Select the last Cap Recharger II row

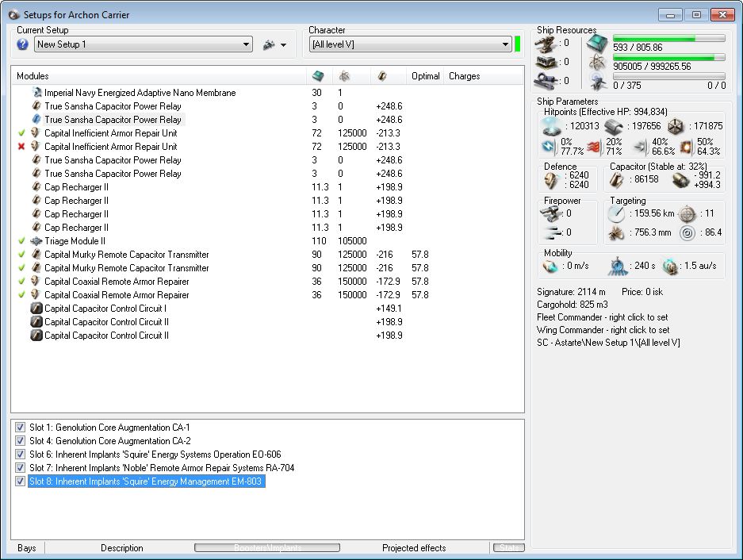(x=268, y=228)
